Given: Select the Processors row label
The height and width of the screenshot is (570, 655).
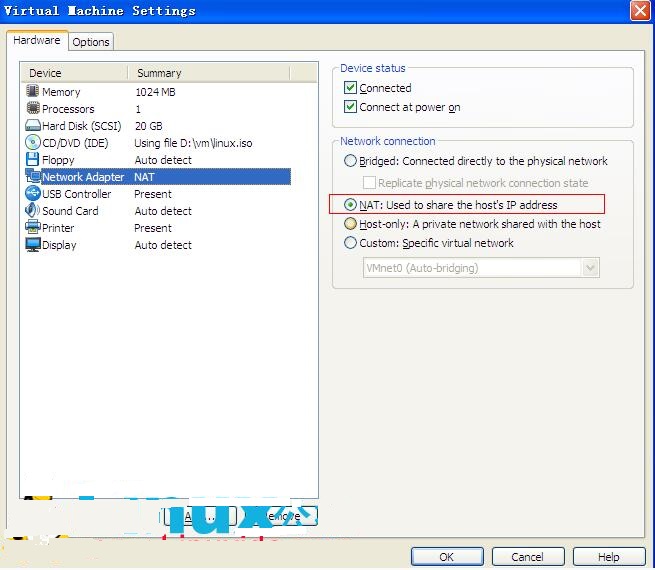Looking at the screenshot, I should [68, 109].
